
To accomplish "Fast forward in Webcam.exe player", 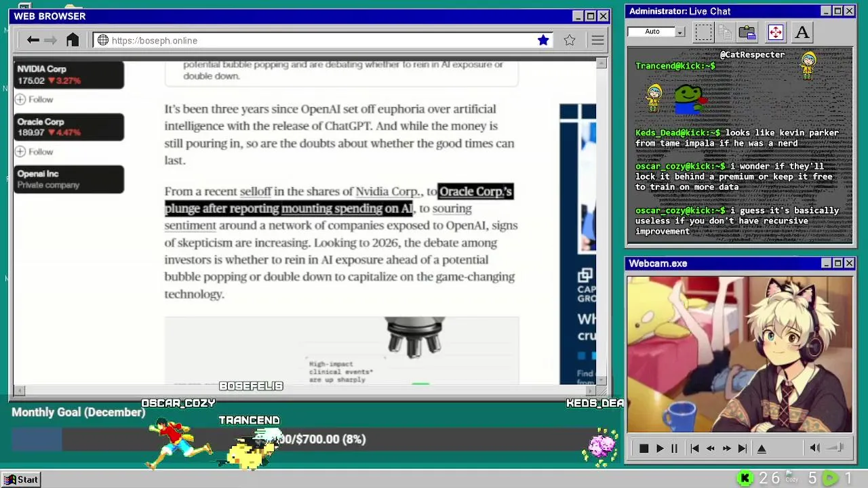I will coord(726,448).
